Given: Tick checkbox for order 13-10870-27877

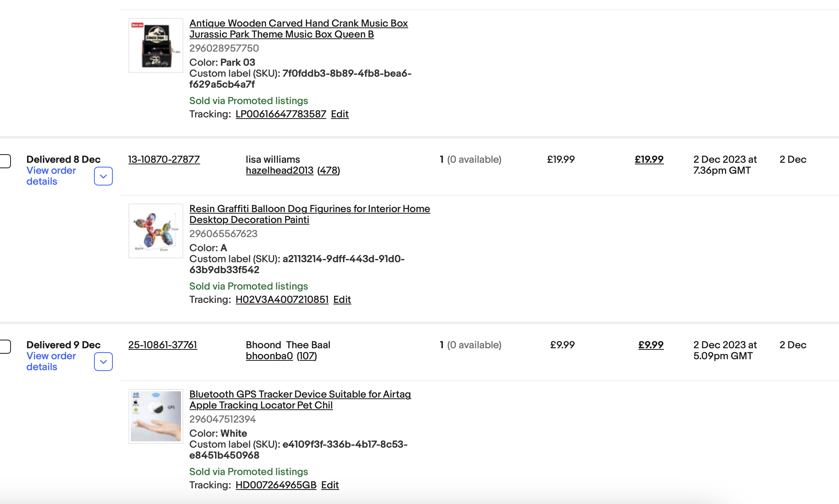Looking at the screenshot, I should tap(5, 161).
